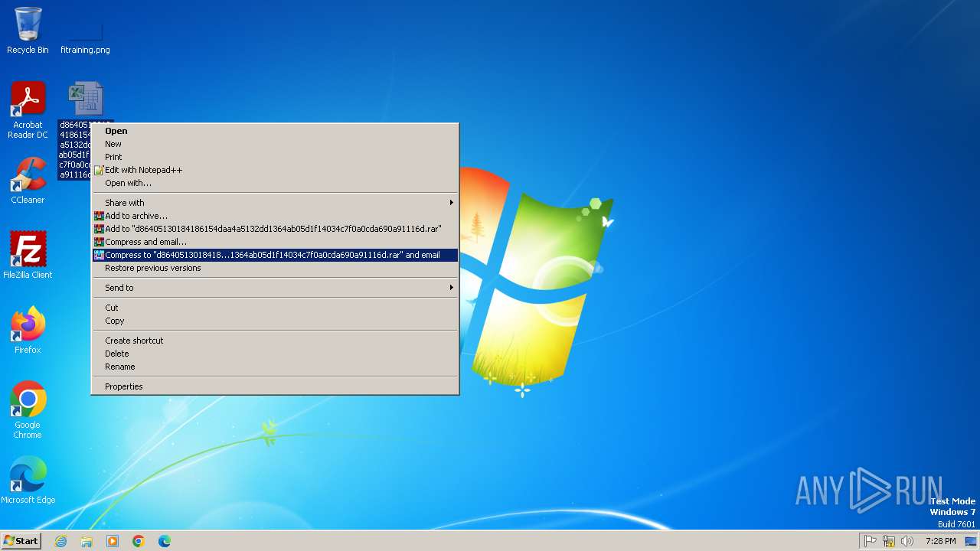Choose Delete from the context menu
This screenshot has height=551, width=980.
pos(275,354)
